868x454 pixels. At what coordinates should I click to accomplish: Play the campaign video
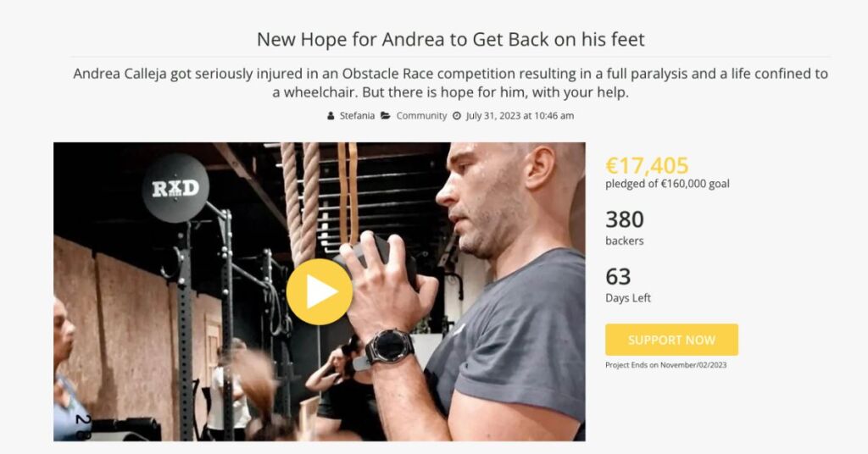(x=320, y=291)
